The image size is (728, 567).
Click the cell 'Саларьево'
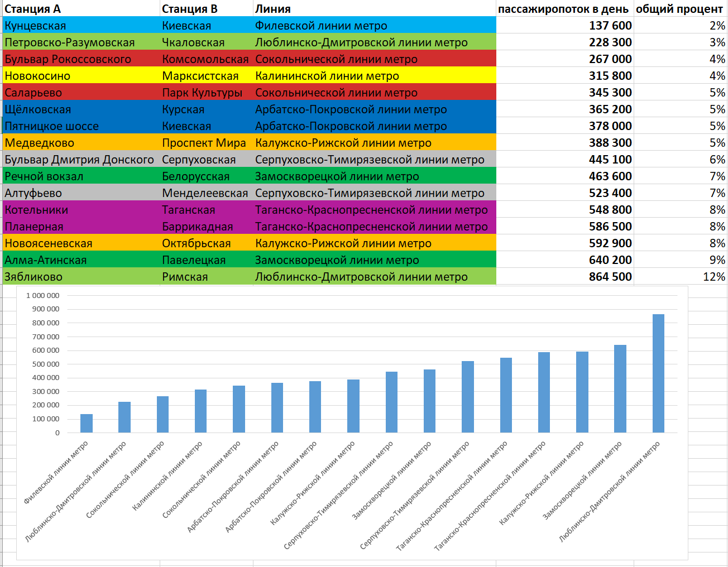81,92
